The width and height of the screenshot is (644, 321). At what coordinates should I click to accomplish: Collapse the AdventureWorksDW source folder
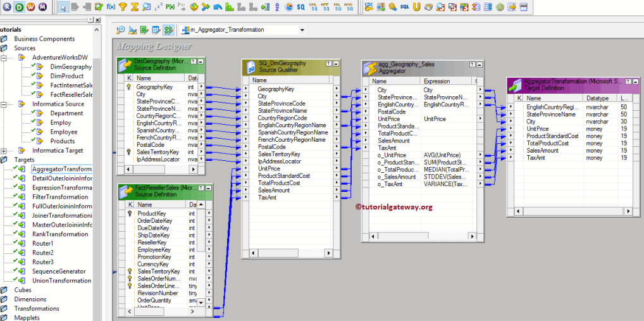(4, 58)
